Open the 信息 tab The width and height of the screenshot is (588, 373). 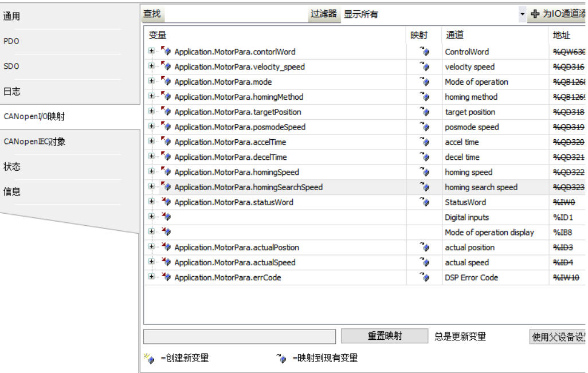(x=11, y=192)
